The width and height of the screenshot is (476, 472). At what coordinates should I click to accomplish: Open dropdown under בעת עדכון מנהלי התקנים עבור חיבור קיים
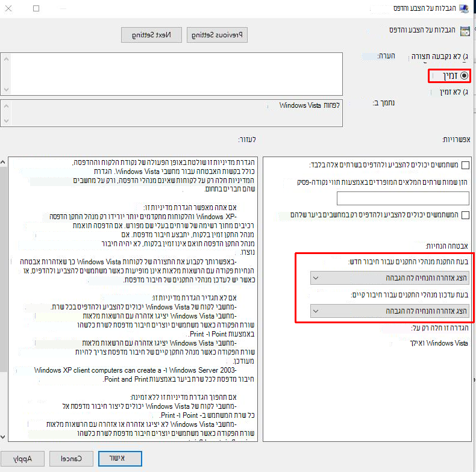pyautogui.click(x=390, y=311)
